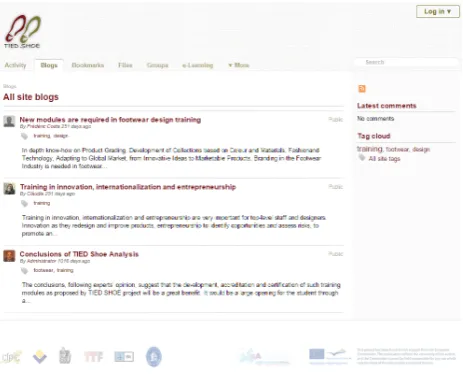Go to the e-Learning tab

[198, 65]
